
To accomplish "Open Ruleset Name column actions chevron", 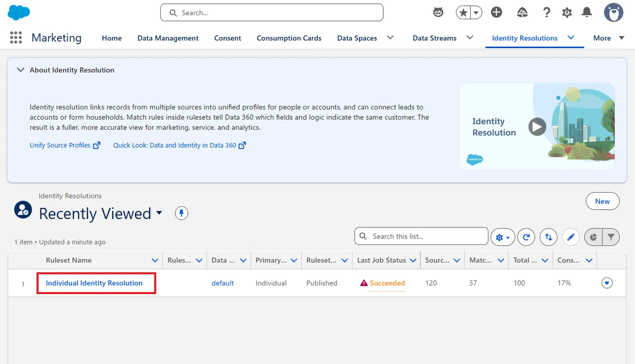I will (x=155, y=260).
